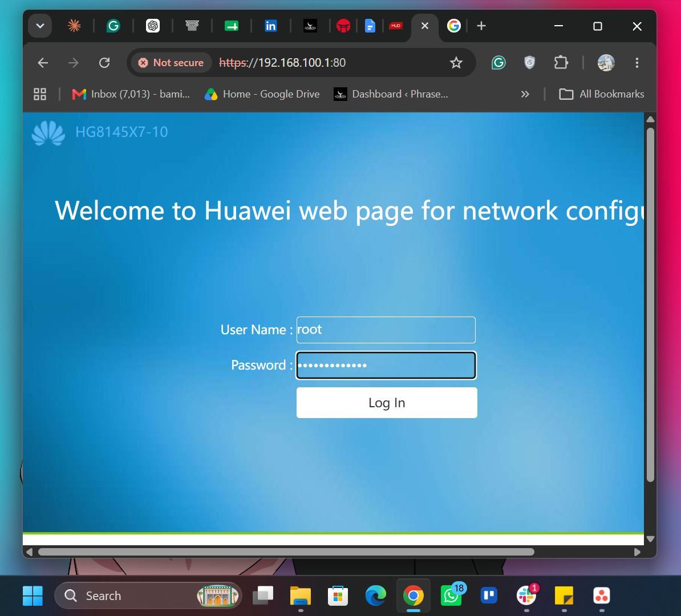The width and height of the screenshot is (681, 616).
Task: Click the scroll up arrow
Action: click(x=650, y=119)
